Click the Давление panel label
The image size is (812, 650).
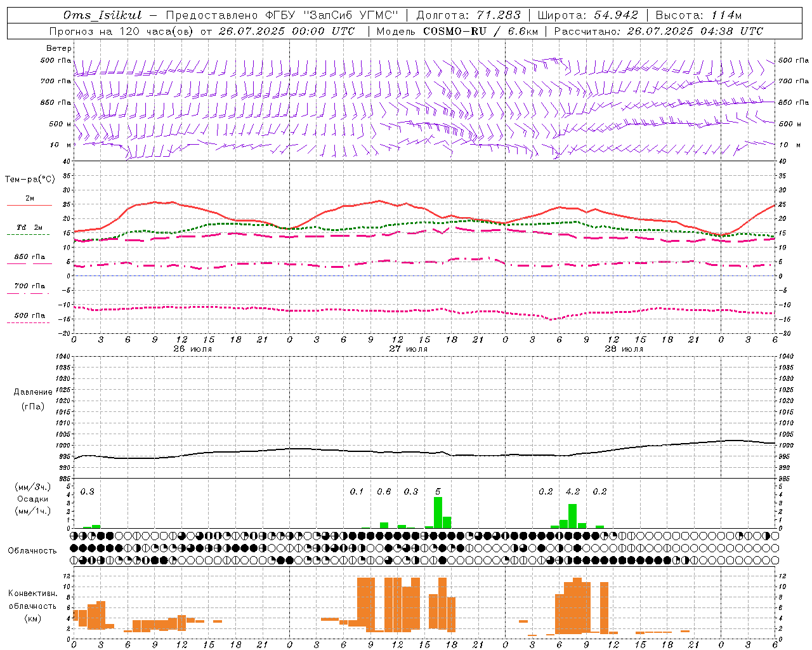33,392
